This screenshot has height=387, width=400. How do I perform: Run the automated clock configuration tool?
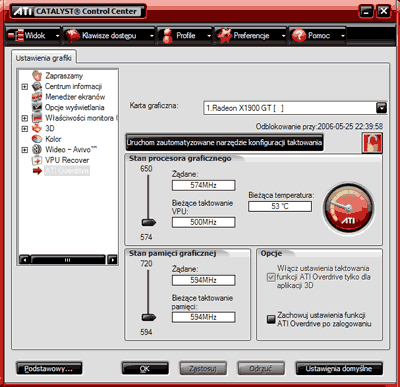tap(224, 143)
